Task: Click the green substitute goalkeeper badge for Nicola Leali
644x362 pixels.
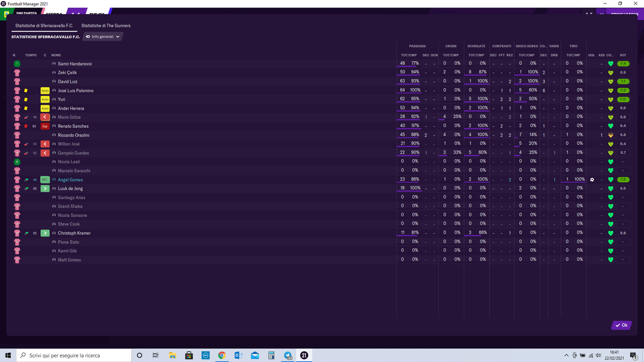Action: pos(17,162)
